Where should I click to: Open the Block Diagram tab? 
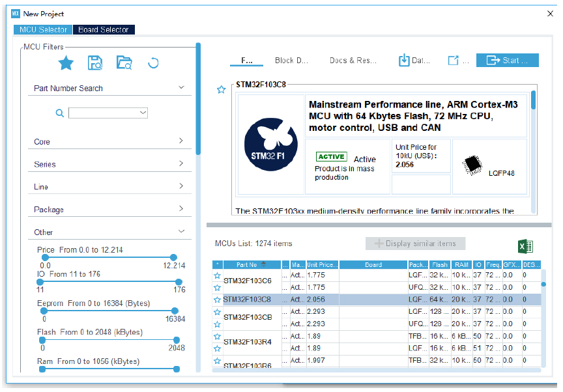(x=291, y=61)
